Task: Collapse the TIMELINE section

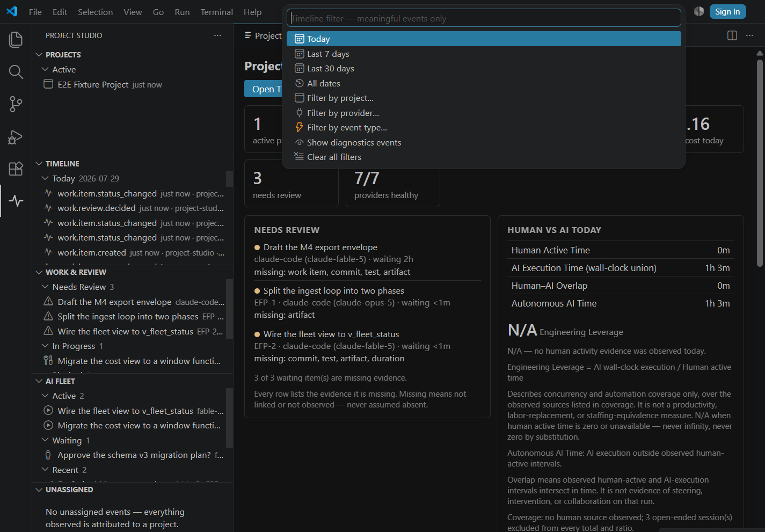Action: [39, 164]
